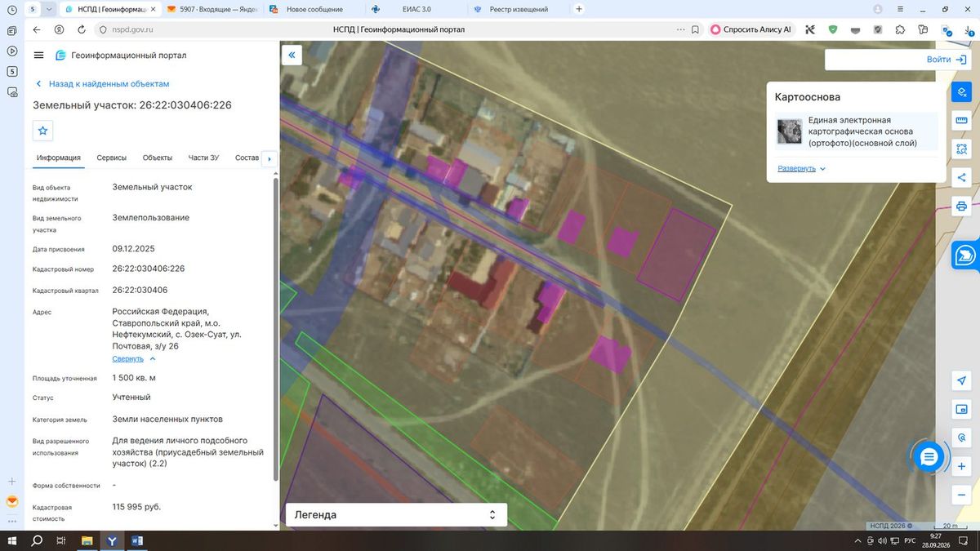Screen dimensions: 980x551
Task: Zoom out of the map
Action: pos(961,495)
